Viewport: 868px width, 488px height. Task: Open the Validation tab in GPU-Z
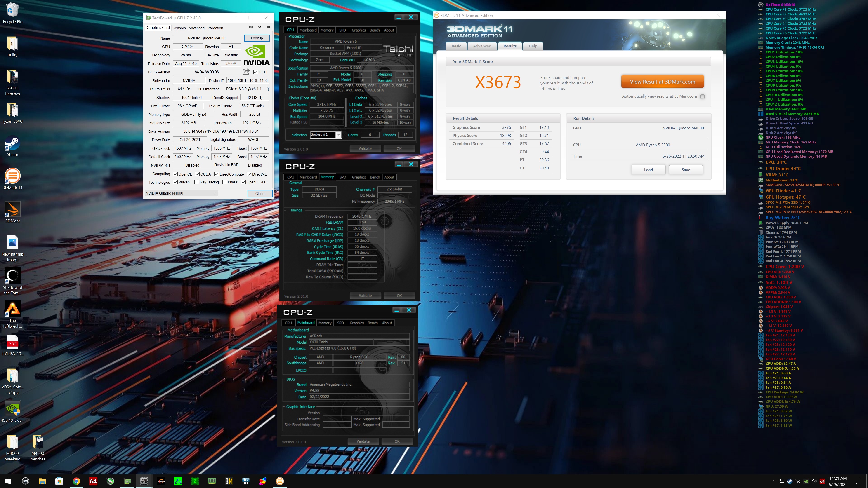point(215,28)
